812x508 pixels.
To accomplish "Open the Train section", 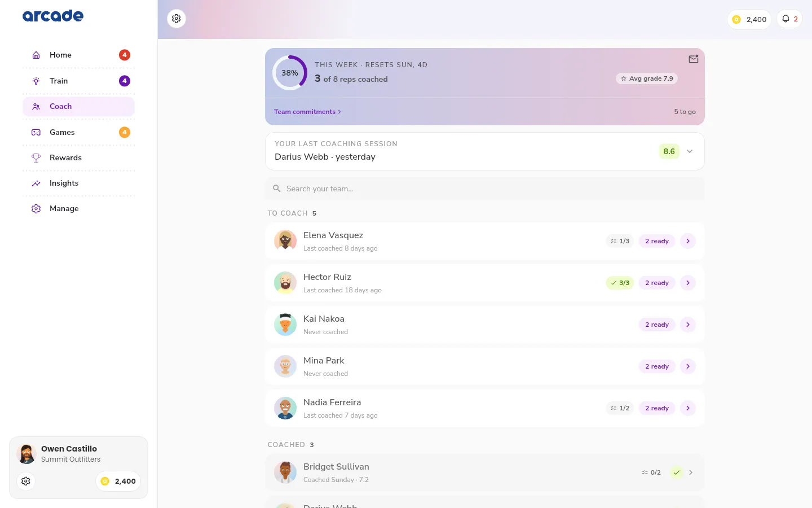I will pos(78,81).
